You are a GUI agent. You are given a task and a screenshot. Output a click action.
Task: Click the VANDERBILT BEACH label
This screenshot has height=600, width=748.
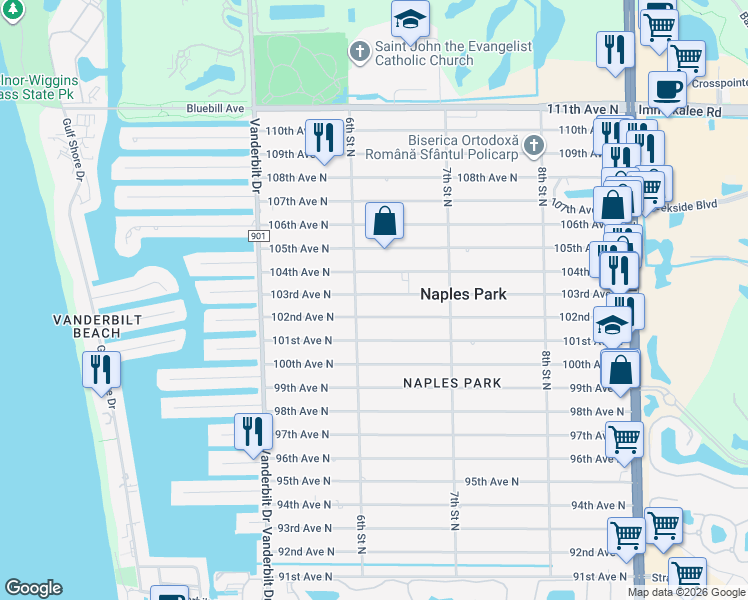point(97,326)
